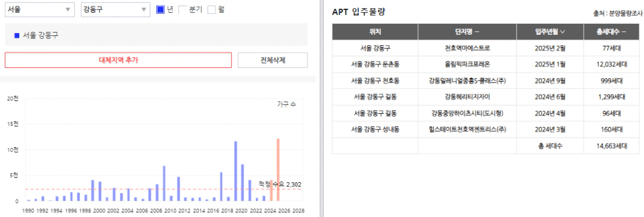Click the 14,663세대 total households value
Viewport: 644px width, 217px height.
(x=612, y=146)
